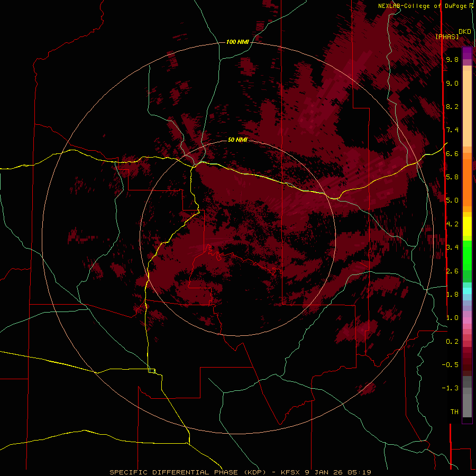Click the -0.5 scale value
Image resolution: width=476 pixels, height=476 pixels.
point(450,365)
